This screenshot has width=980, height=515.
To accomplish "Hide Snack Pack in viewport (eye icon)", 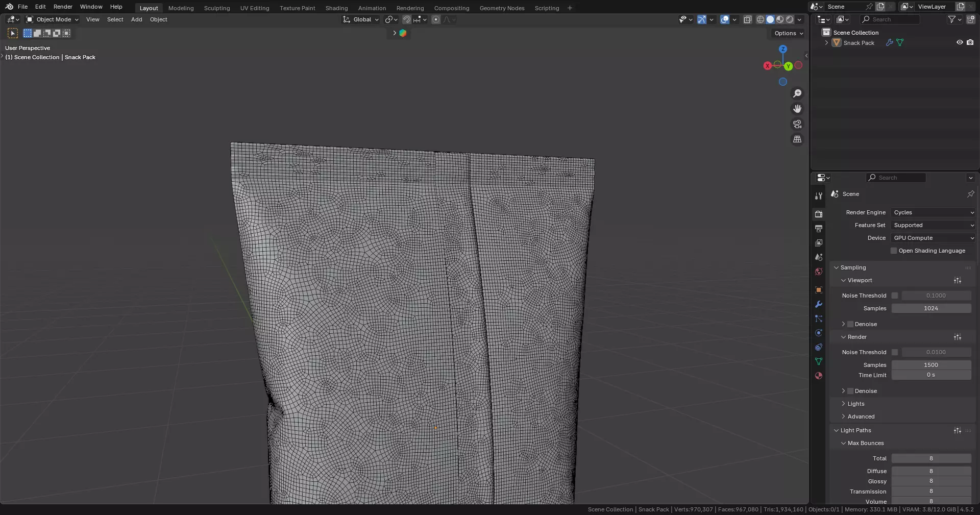I will tap(960, 43).
